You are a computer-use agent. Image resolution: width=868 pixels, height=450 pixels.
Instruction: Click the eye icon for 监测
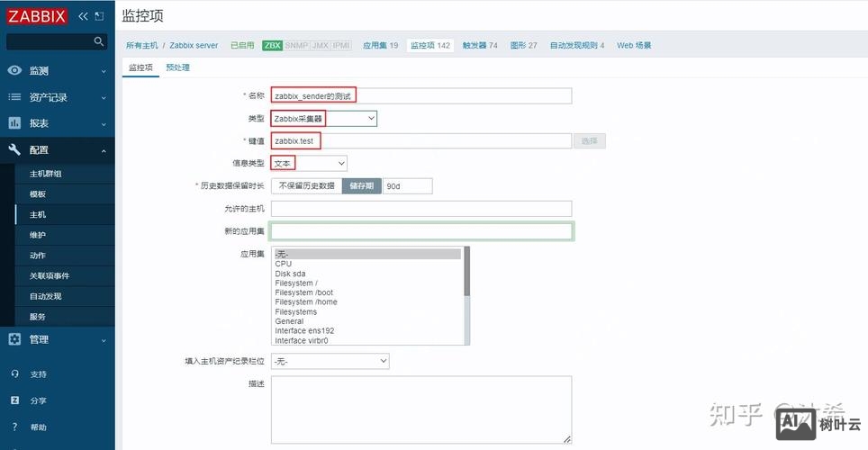(x=14, y=70)
